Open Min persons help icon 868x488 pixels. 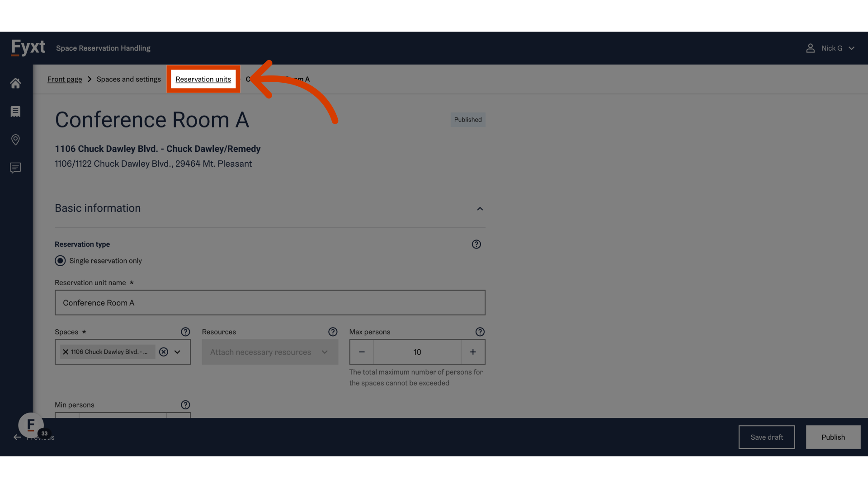pos(185,405)
